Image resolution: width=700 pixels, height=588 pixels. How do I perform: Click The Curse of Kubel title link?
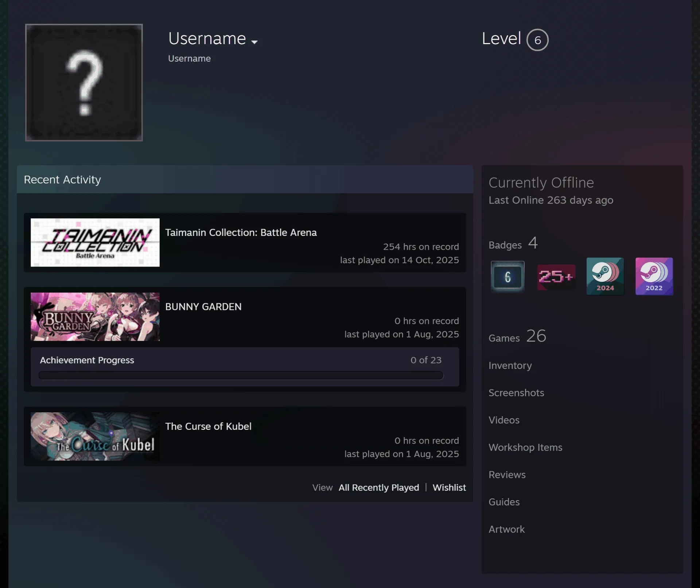coord(208,427)
